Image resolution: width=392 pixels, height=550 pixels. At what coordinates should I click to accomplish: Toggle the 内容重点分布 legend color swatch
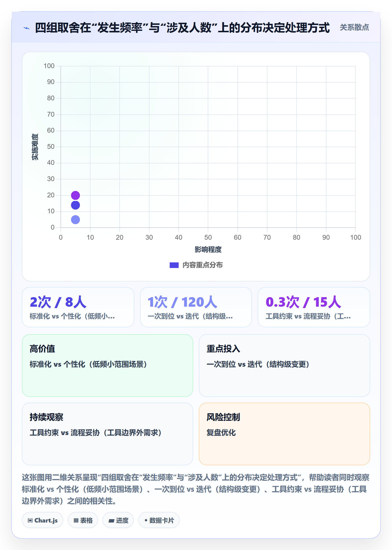tap(174, 265)
